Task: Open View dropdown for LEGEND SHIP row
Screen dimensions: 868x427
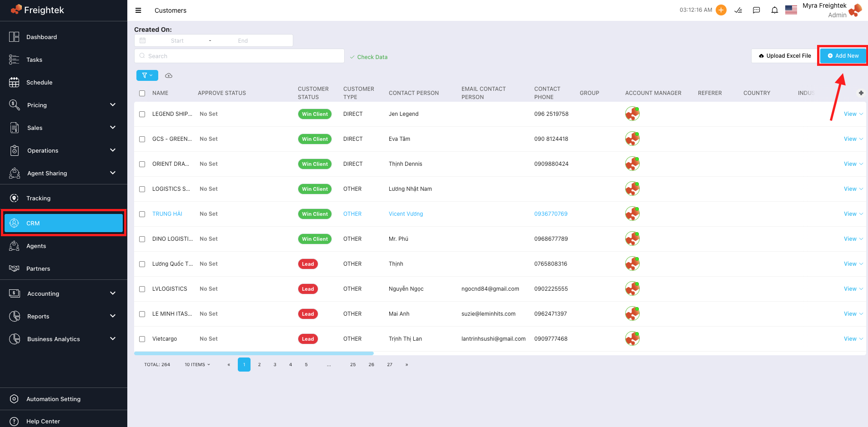Action: [853, 114]
